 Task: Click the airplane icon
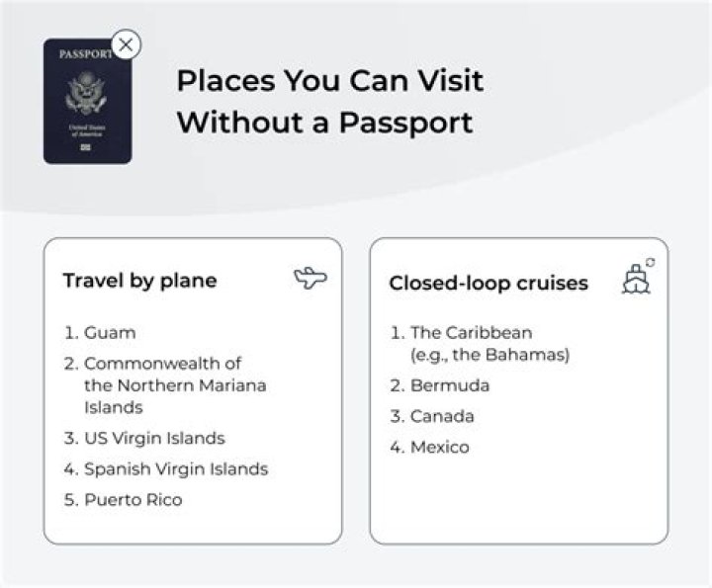pyautogui.click(x=310, y=279)
